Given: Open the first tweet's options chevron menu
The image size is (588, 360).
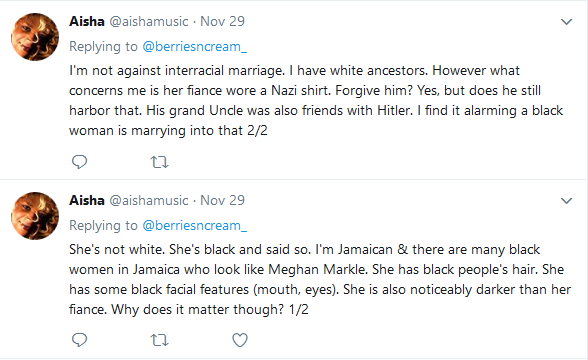Looking at the screenshot, I should 566,22.
